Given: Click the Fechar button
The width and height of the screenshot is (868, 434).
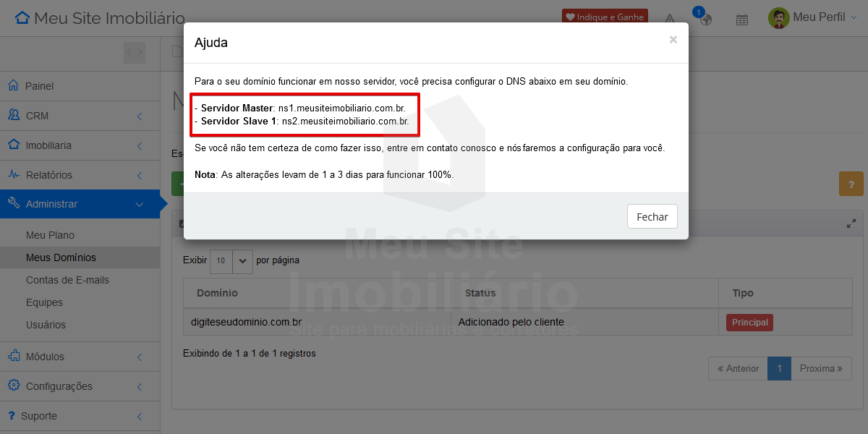Looking at the screenshot, I should pos(652,216).
